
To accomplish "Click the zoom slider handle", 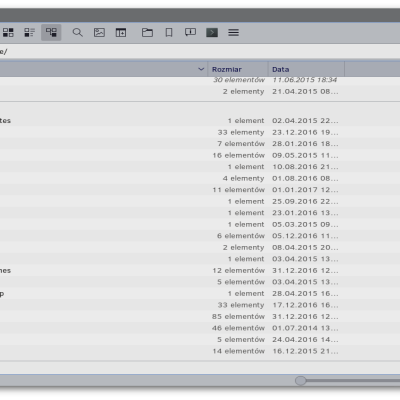I will click(300, 381).
